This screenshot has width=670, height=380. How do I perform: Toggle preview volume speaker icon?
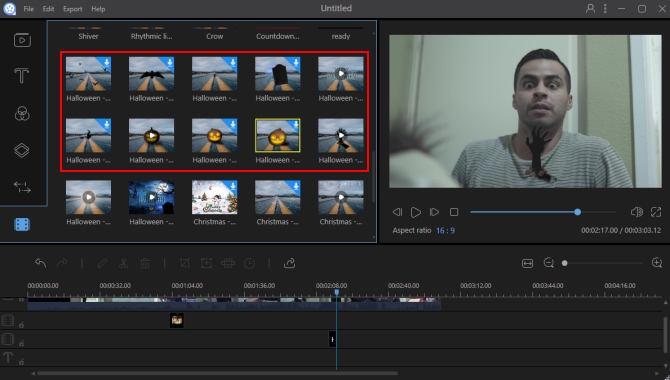click(x=636, y=212)
